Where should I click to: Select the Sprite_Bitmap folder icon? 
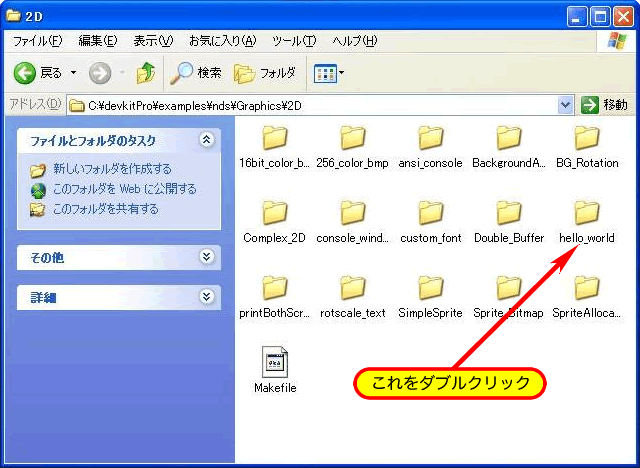click(x=509, y=288)
